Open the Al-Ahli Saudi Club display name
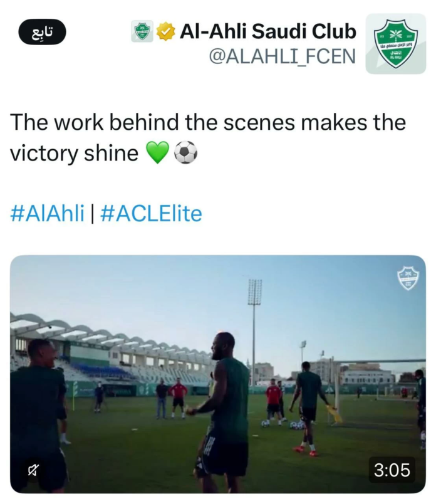Screen dimensions: 436x504 tap(268, 31)
